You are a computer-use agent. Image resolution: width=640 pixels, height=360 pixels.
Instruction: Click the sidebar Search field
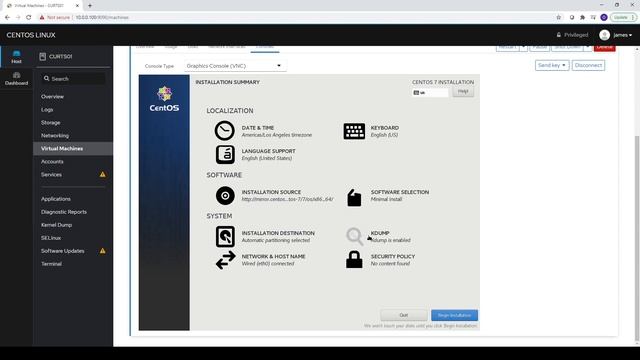(73, 79)
